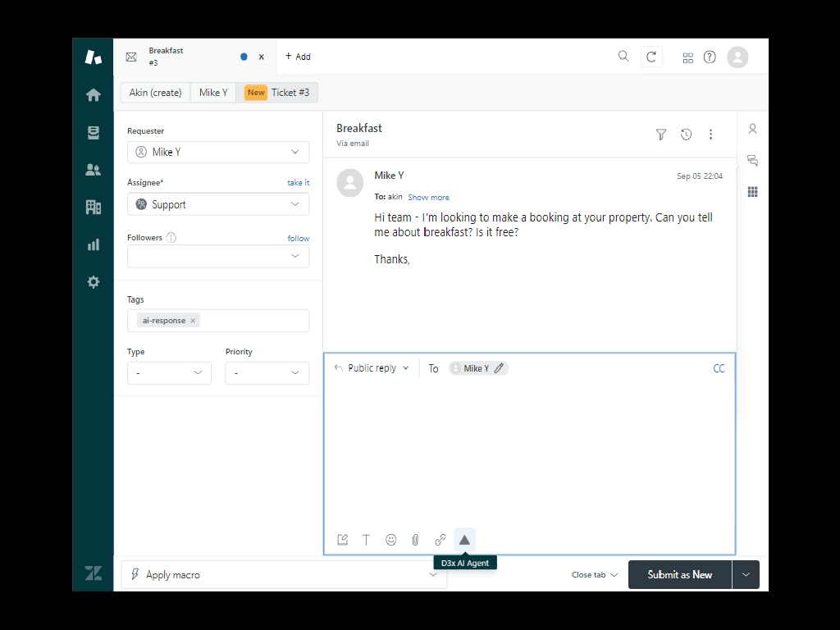Screen dimensions: 840x630
Task: Click the D3x AI Agent triangle icon
Action: (x=464, y=540)
